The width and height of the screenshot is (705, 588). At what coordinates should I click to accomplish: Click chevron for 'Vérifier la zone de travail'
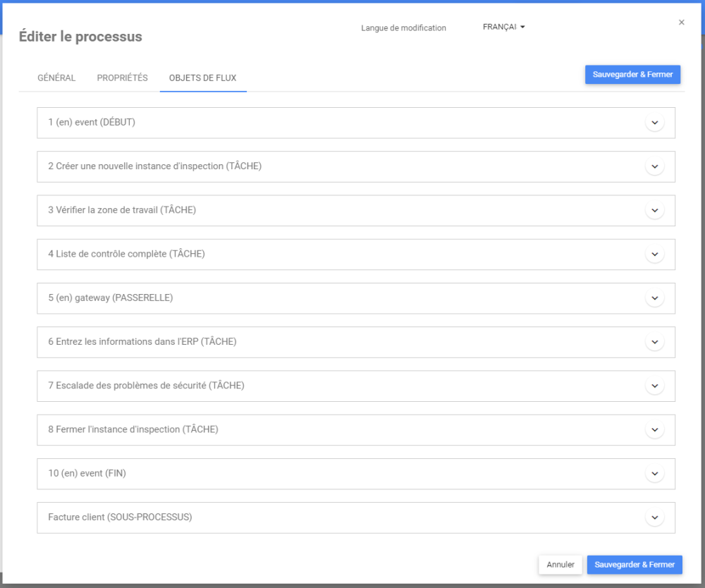point(655,210)
